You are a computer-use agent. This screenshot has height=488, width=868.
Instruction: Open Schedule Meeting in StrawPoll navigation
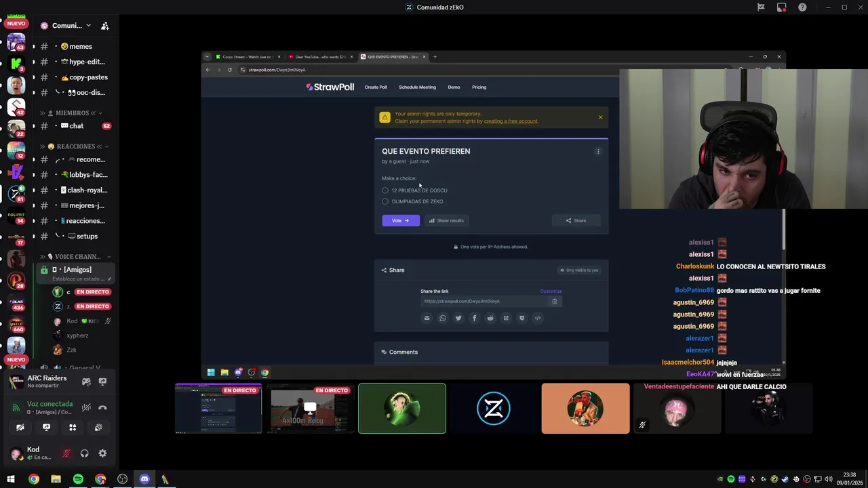click(417, 87)
